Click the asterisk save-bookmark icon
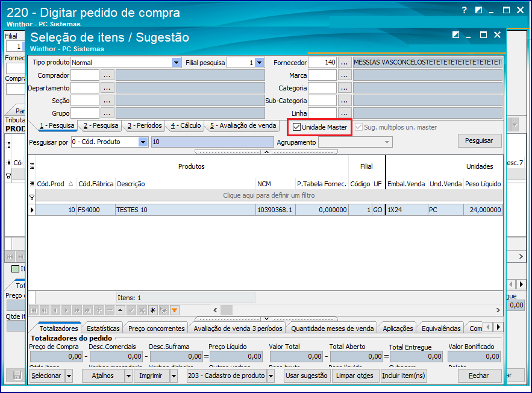The image size is (532, 393). tap(153, 310)
